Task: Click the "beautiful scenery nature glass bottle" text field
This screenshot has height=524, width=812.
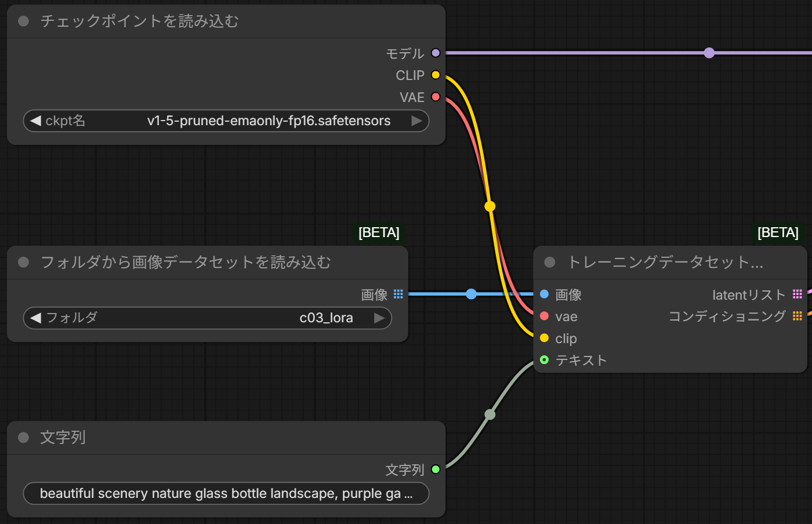Action: point(226,494)
